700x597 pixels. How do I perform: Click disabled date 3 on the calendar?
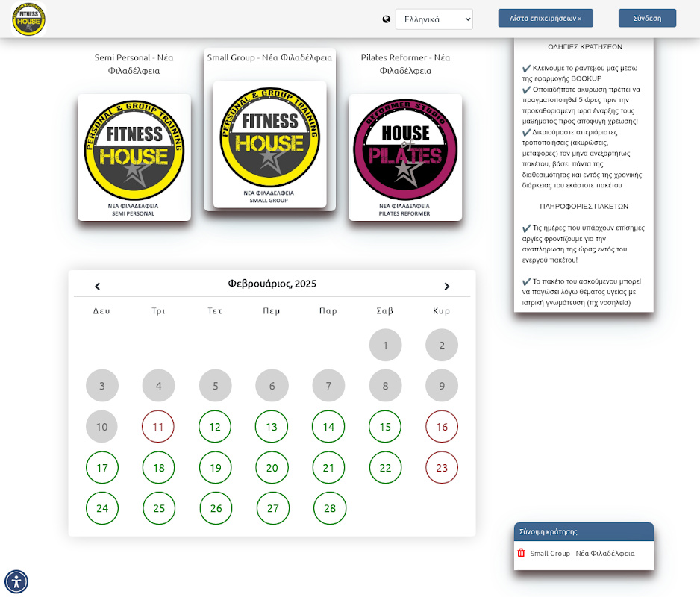point(101,385)
